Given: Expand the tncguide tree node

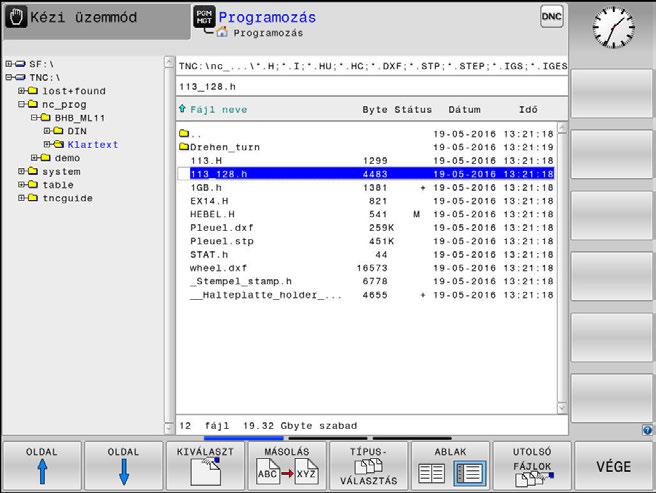Looking at the screenshot, I should click(21, 198).
